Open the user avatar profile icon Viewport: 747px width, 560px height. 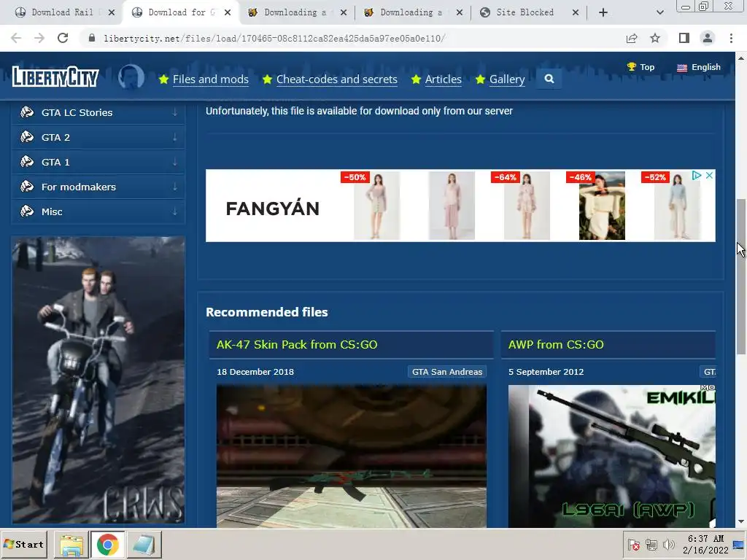(x=131, y=77)
